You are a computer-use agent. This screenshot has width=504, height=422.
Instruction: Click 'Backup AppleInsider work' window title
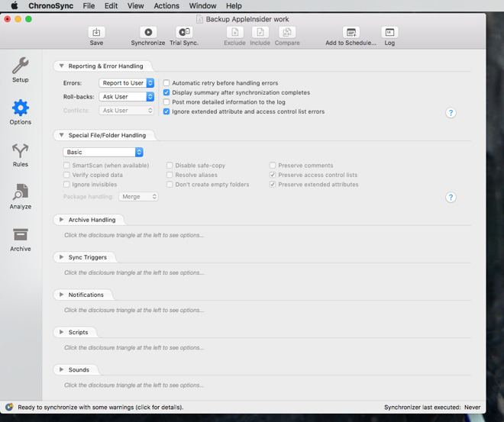coord(247,19)
